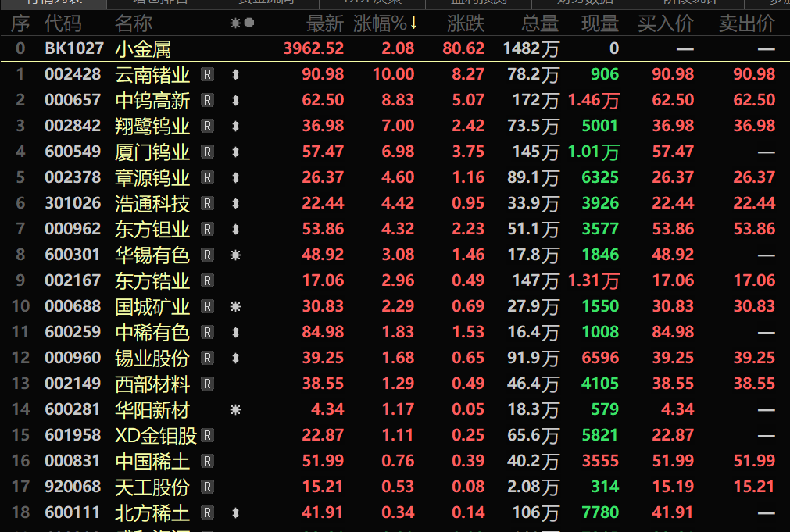Click the up-down marker icon in 浩通科技 row
Viewport: 790px width, 532px height.
(x=235, y=204)
